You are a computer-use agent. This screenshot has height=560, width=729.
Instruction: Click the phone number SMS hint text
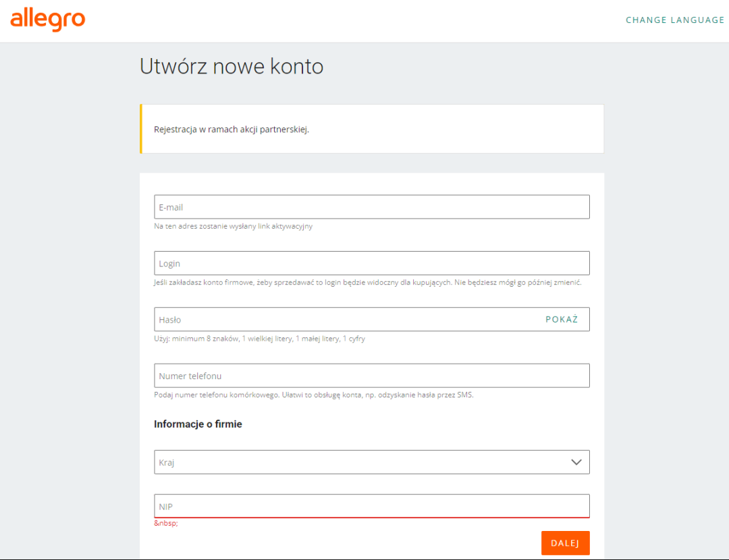[313, 395]
